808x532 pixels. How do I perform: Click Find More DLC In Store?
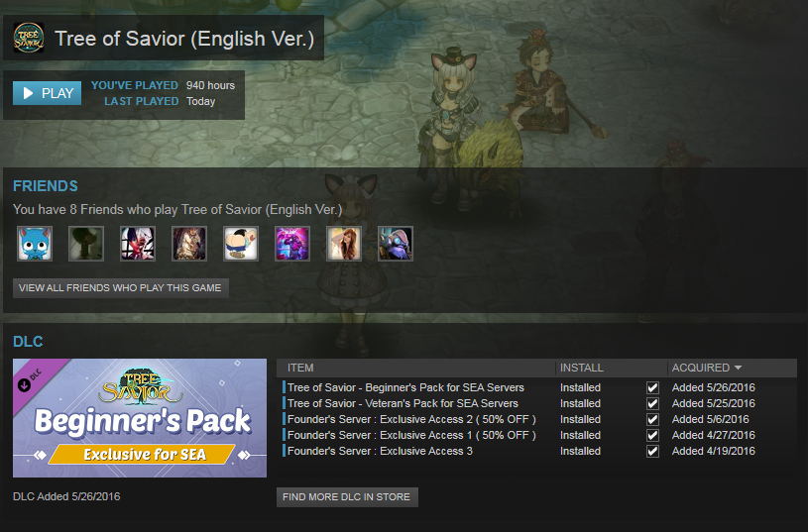pos(347,497)
